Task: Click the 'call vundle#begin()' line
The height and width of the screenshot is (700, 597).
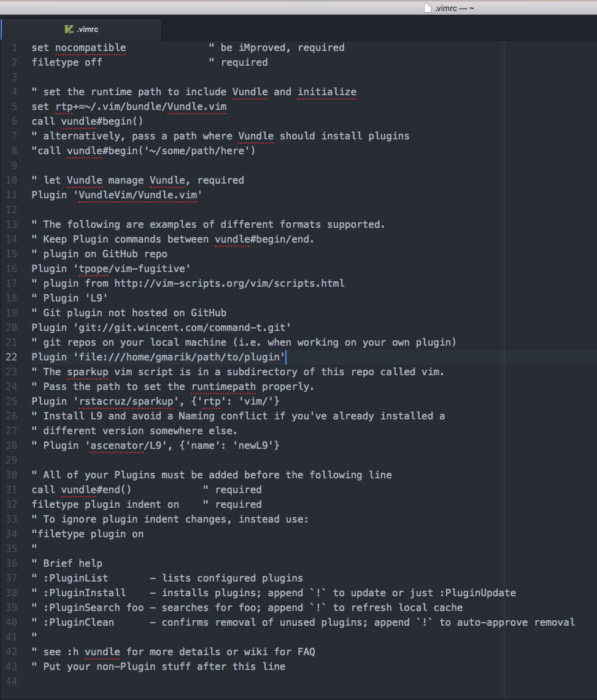Action: (87, 121)
